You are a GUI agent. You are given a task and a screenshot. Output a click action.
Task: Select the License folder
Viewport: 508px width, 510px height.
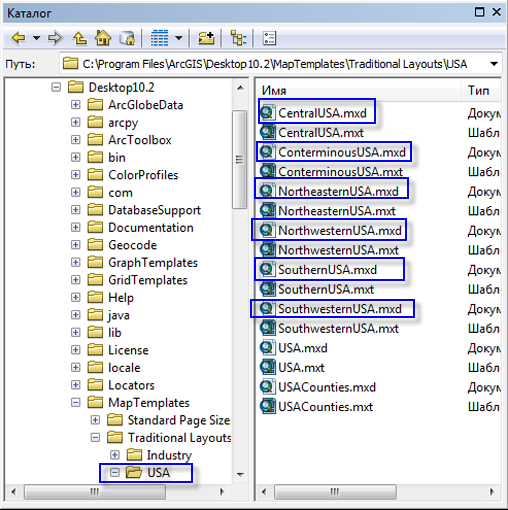pos(118,350)
